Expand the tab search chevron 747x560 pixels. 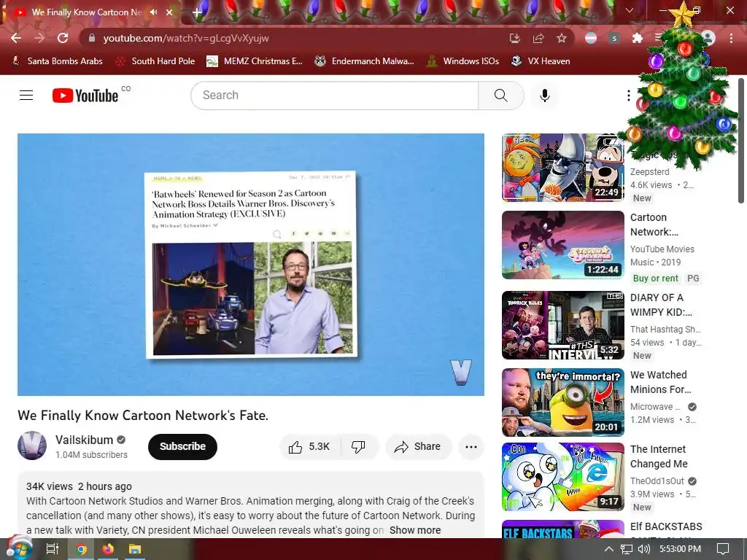click(x=630, y=10)
